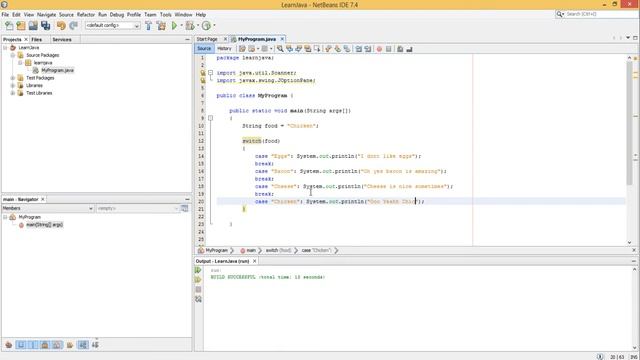The image size is (640, 360).
Task: Select main(String[] args) in Navigator
Action: 44,224
